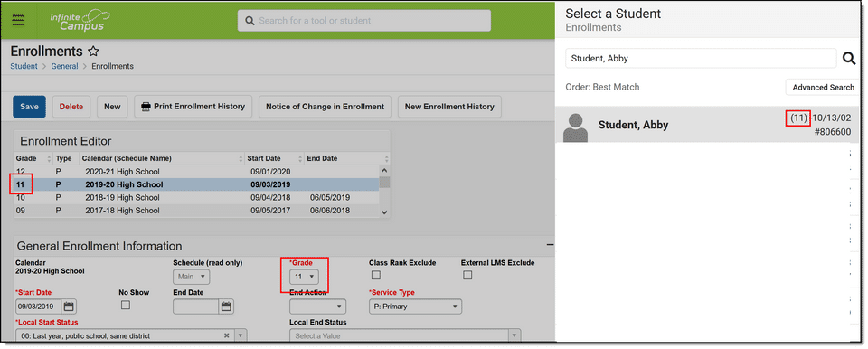
Task: Open the hamburger main menu
Action: pyautogui.click(x=18, y=20)
